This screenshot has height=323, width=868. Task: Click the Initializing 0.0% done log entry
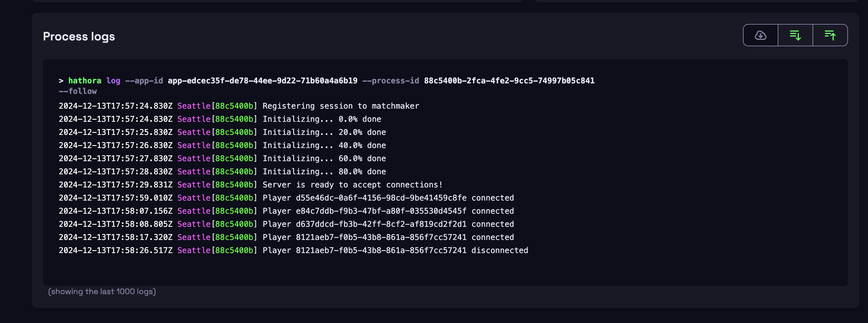220,119
